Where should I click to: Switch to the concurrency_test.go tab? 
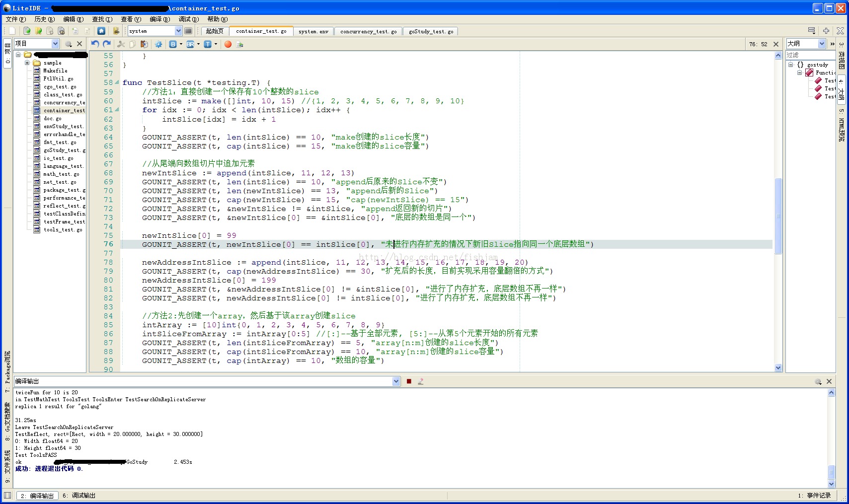368,31
